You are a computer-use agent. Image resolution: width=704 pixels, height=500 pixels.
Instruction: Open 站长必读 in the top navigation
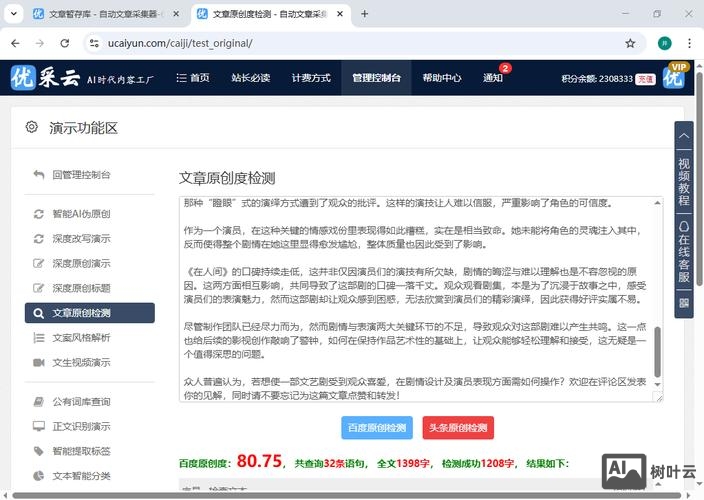pos(251,78)
